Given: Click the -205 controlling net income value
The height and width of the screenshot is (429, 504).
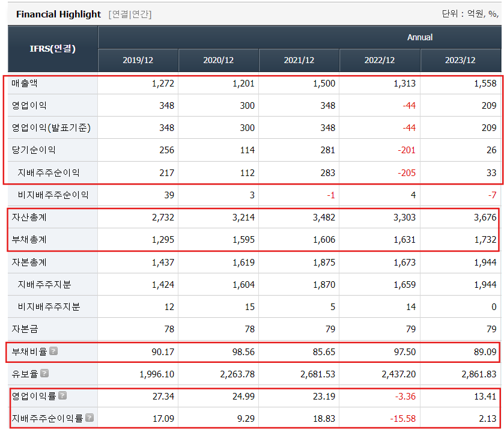Looking at the screenshot, I should [x=407, y=173].
